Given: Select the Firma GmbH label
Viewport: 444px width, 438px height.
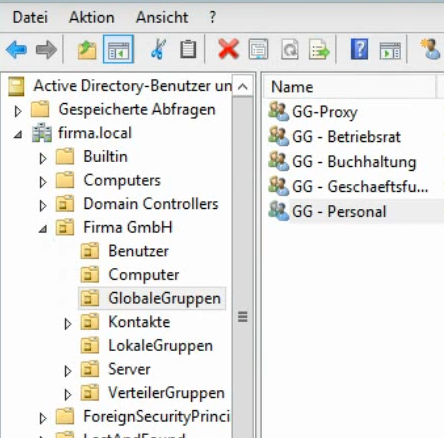Looking at the screenshot, I should click(x=128, y=227).
